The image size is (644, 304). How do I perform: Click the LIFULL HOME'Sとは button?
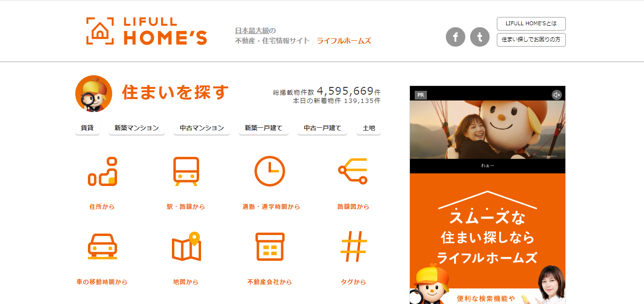point(531,23)
